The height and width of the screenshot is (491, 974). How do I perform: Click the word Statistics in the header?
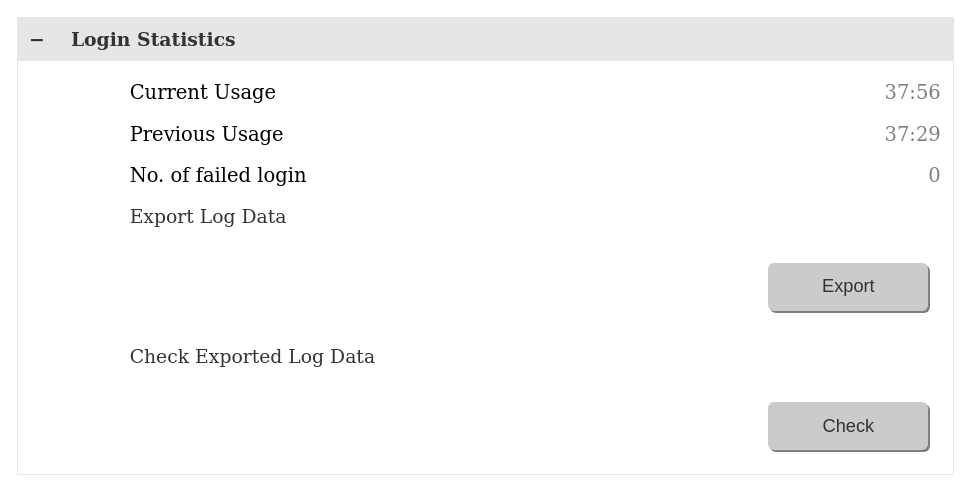[186, 40]
